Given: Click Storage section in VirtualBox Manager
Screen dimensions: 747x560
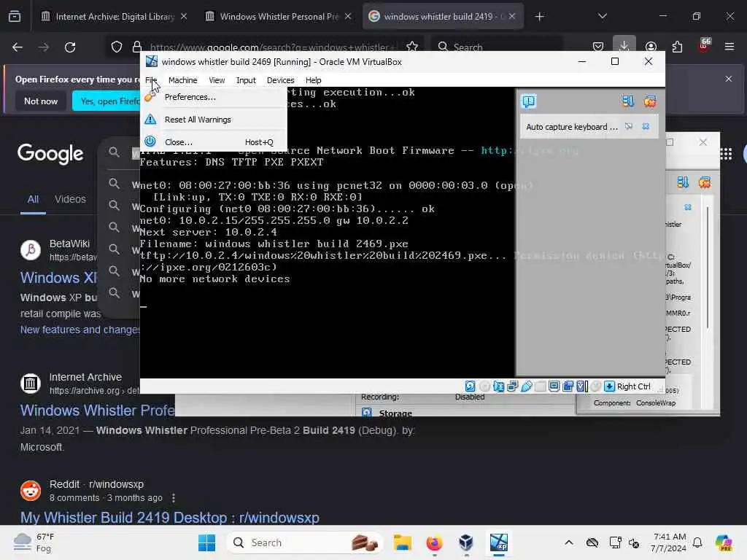Looking at the screenshot, I should click(x=395, y=413).
